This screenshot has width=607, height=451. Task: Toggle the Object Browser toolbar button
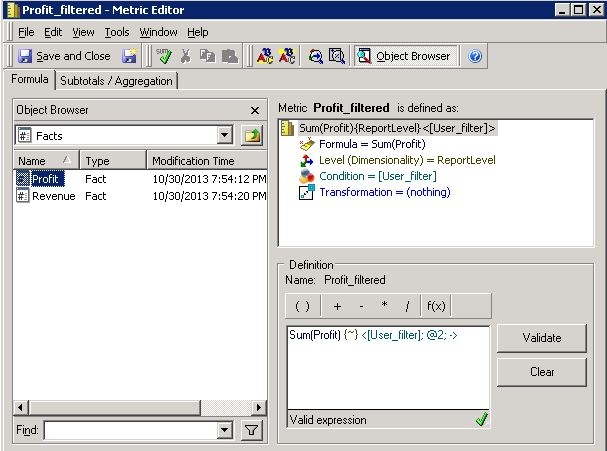[405, 57]
